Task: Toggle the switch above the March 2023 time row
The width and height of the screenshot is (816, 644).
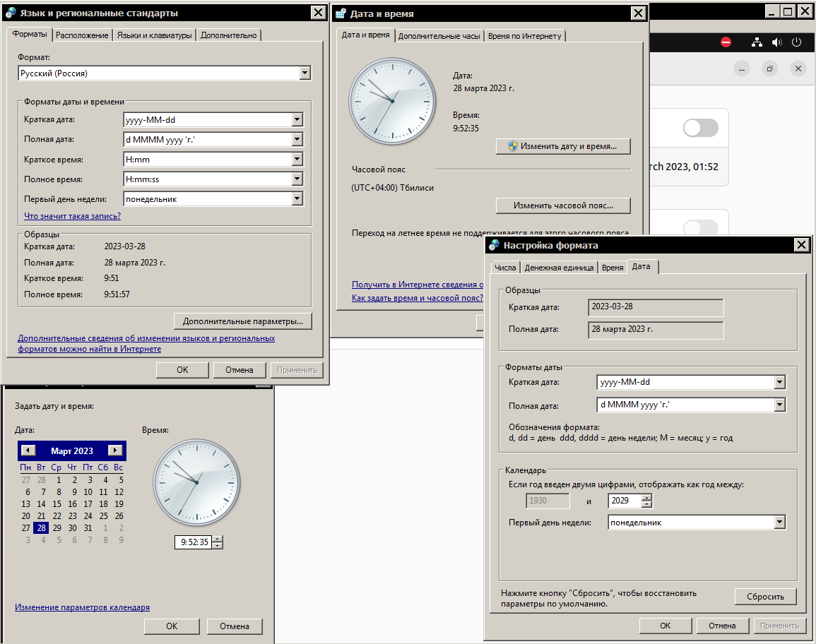Action: pos(700,128)
